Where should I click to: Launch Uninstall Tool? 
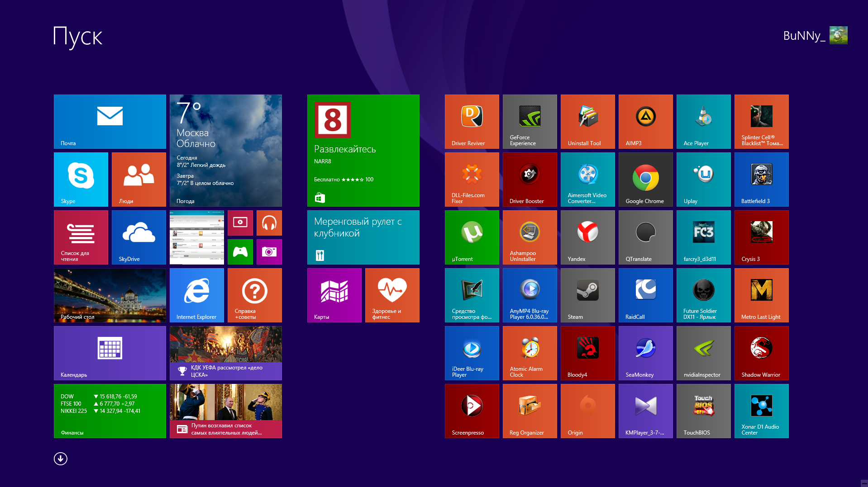coord(588,122)
